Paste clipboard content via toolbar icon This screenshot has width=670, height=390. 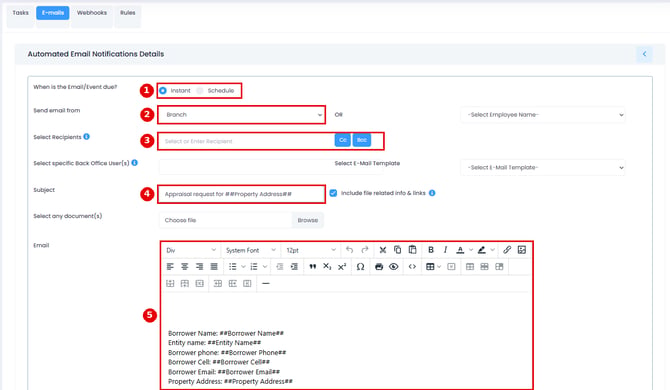[412, 250]
